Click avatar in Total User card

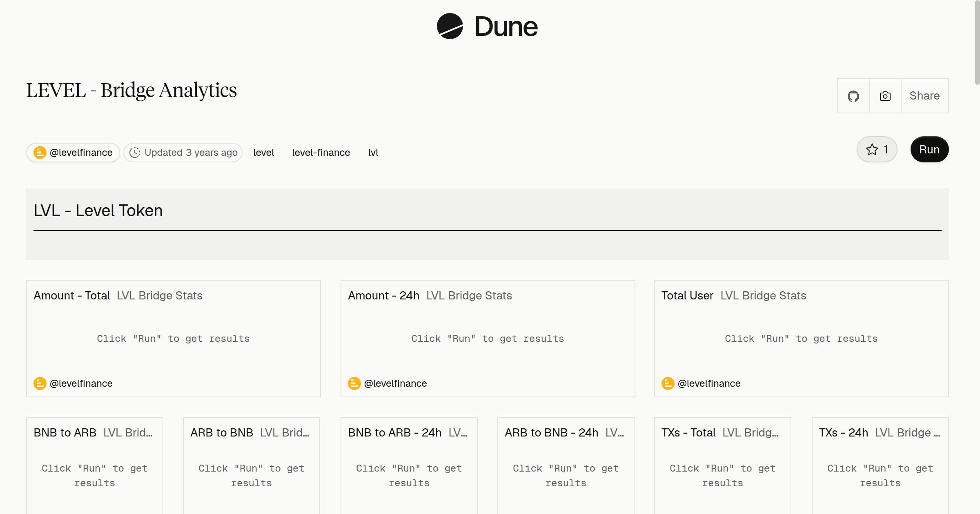[x=668, y=383]
